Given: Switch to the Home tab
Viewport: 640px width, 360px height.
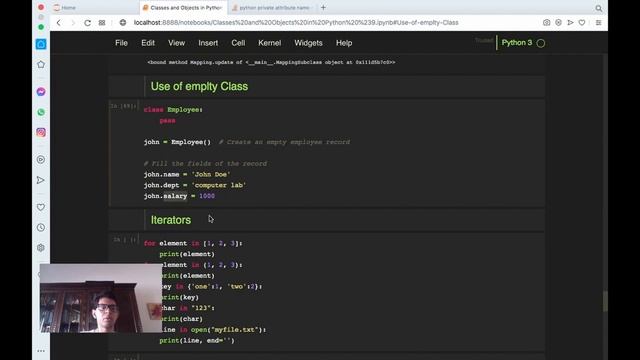Looking at the screenshot, I should [93, 8].
